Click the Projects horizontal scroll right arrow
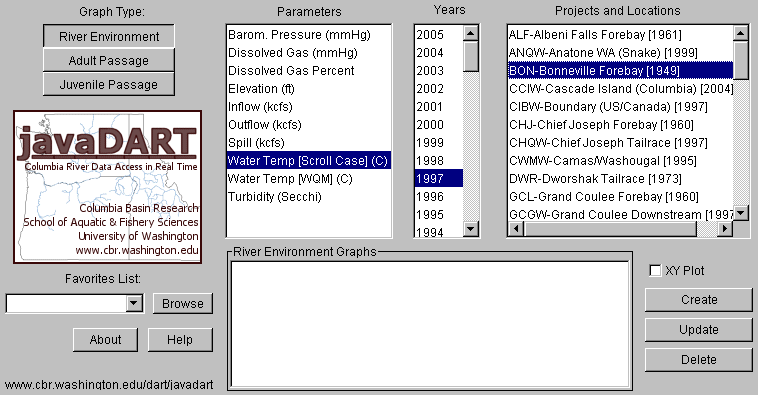This screenshot has height=395, width=758. (724, 229)
